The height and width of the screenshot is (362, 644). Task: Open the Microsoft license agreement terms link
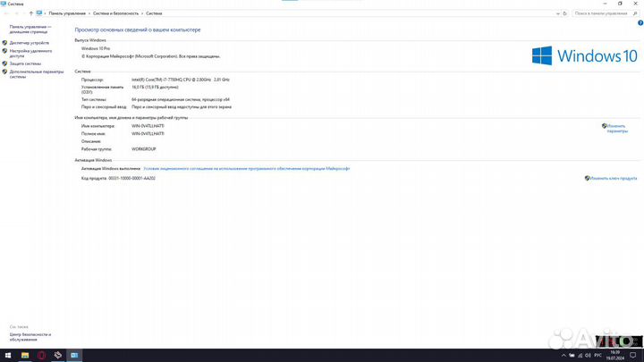[x=247, y=169]
